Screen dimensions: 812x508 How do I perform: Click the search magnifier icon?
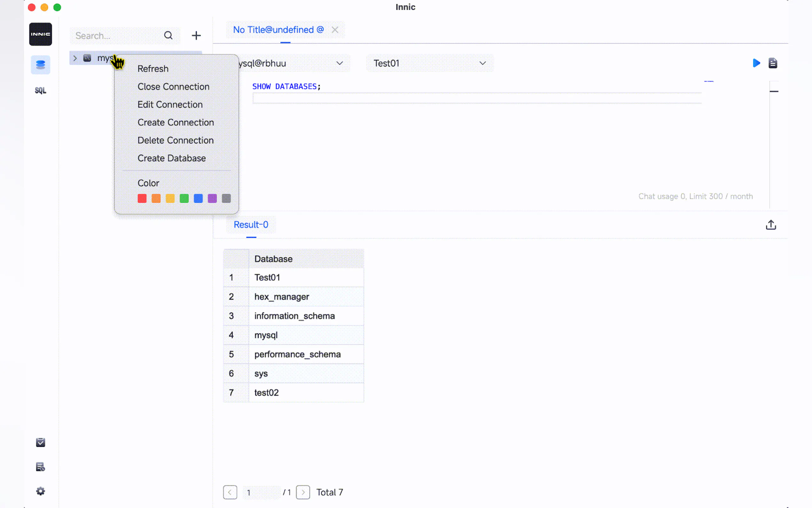point(168,35)
